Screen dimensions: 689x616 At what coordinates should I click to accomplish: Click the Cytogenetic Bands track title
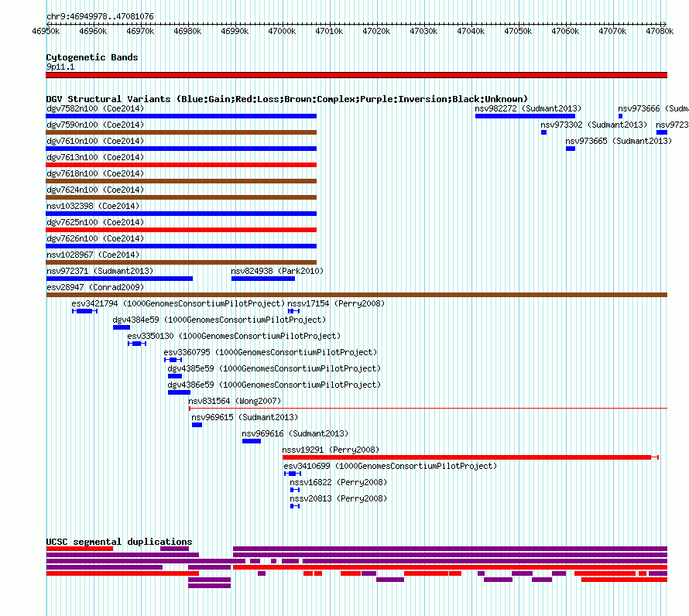point(92,57)
